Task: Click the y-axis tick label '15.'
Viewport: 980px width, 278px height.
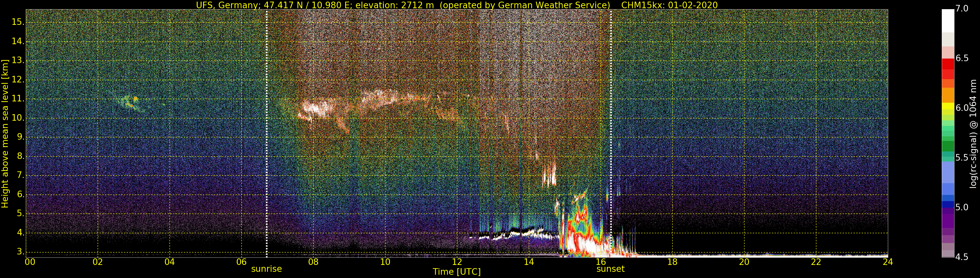Action: click(x=18, y=22)
